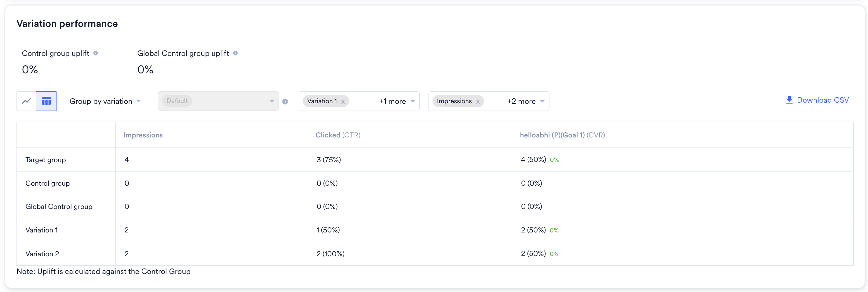
Task: Select the Variation 1 row label
Action: tap(42, 230)
